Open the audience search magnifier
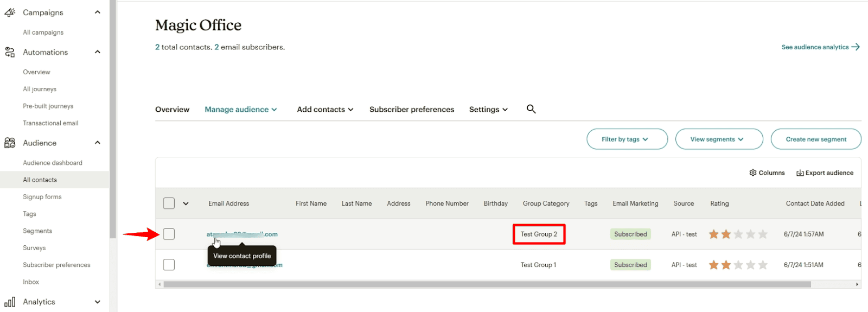The height and width of the screenshot is (312, 868). [x=531, y=109]
